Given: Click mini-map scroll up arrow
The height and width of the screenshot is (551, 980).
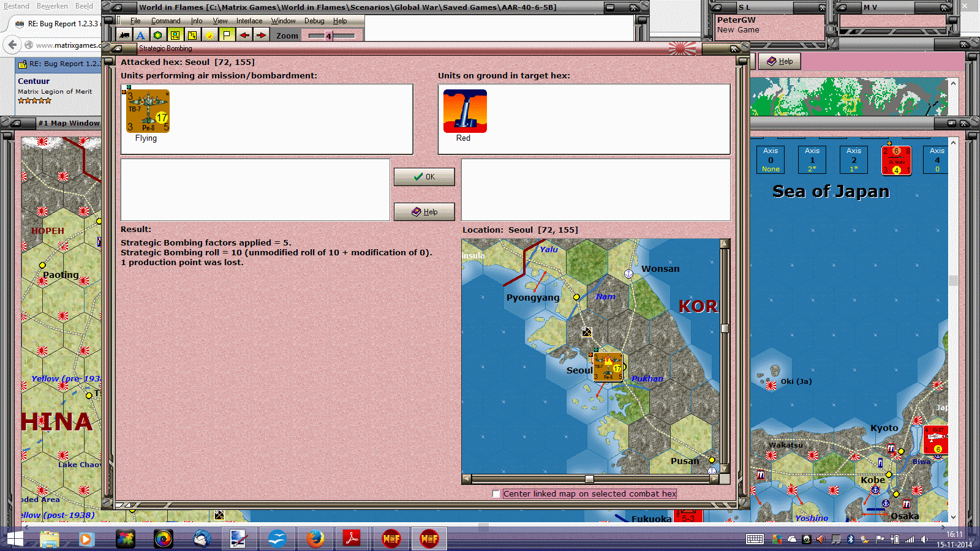Looking at the screenshot, I should (x=725, y=244).
